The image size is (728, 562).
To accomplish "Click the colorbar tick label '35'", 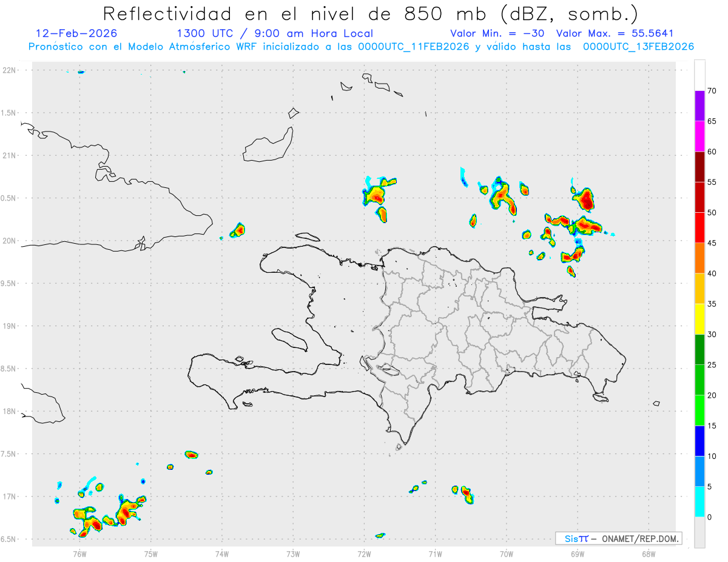I will [x=712, y=304].
